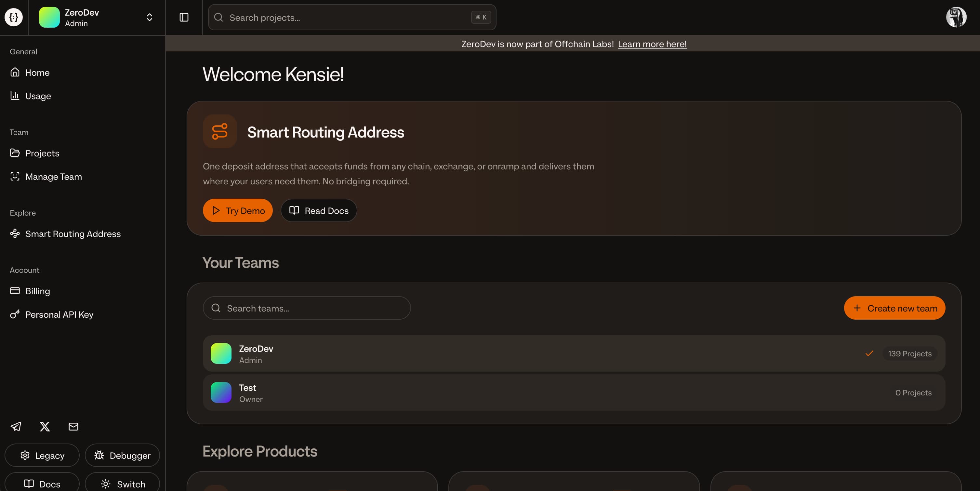The image size is (980, 491).
Task: Click the Your Teams heading
Action: click(240, 263)
